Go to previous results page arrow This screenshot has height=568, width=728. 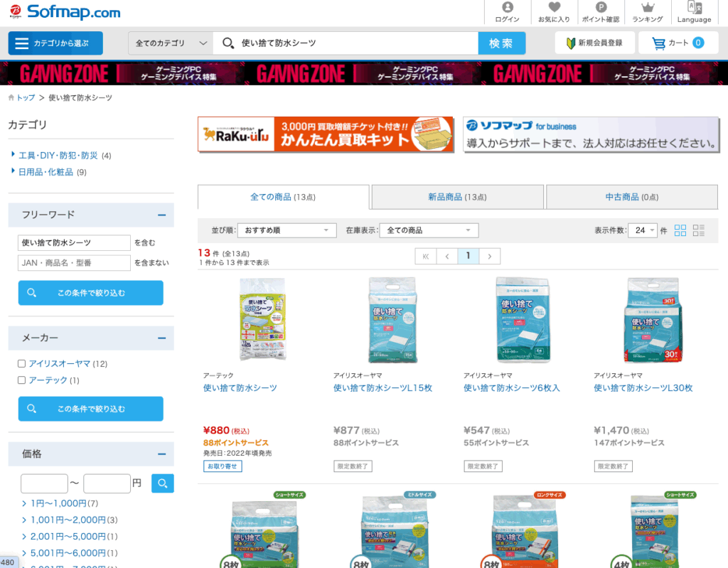click(447, 256)
